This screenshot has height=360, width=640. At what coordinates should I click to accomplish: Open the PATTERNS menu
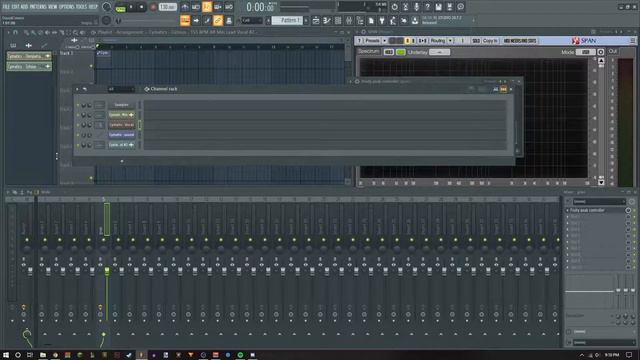click(38, 7)
